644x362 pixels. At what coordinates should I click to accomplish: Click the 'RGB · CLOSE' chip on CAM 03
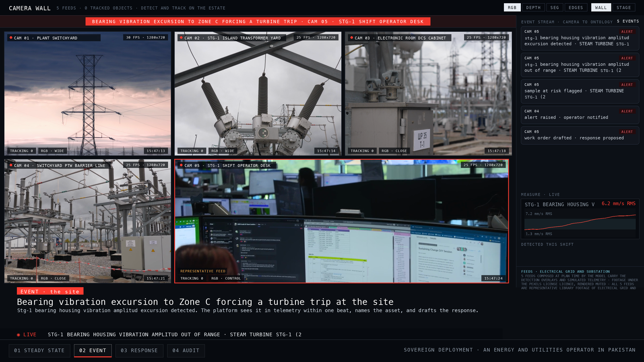[394, 151]
